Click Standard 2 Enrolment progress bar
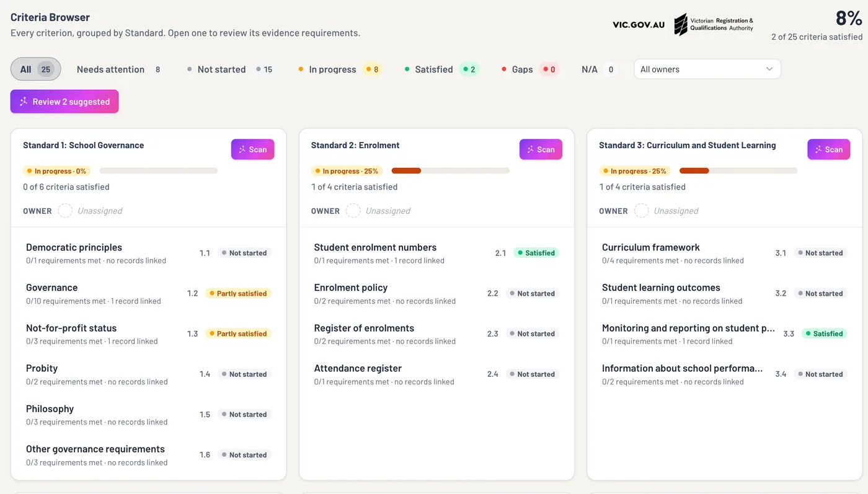 450,171
